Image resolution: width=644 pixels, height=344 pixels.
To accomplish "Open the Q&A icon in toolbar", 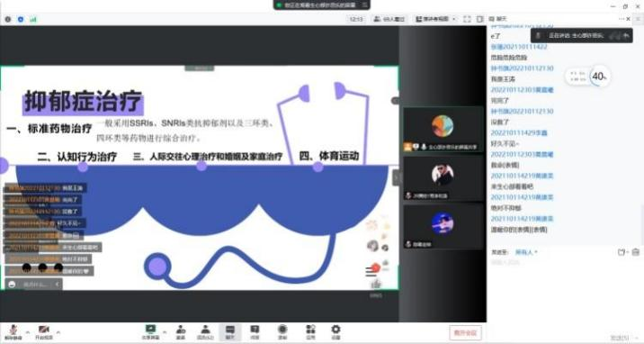I will coord(255,331).
